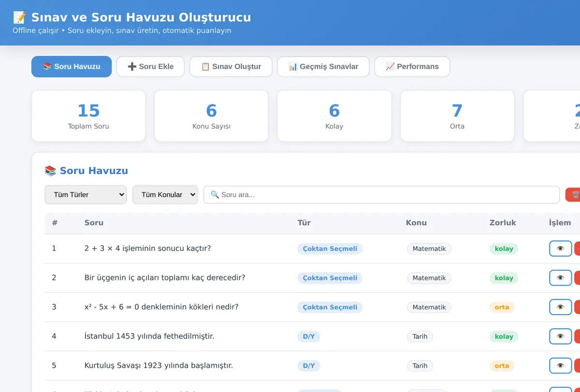Click 'Bir üçgenin iç açıları toplamı kaç derecedir?'
The width and height of the screenshot is (580, 392).
165,278
